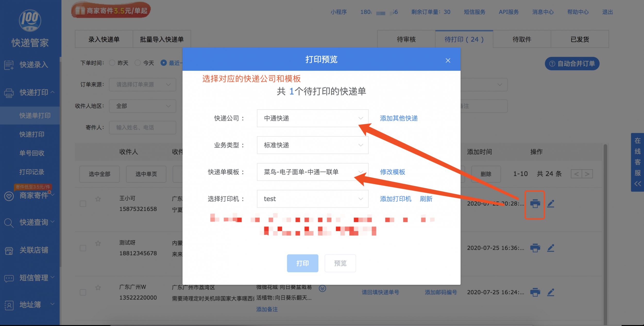The image size is (644, 326).
Task: Open the 批量导入快递单 tab
Action: pyautogui.click(x=162, y=39)
